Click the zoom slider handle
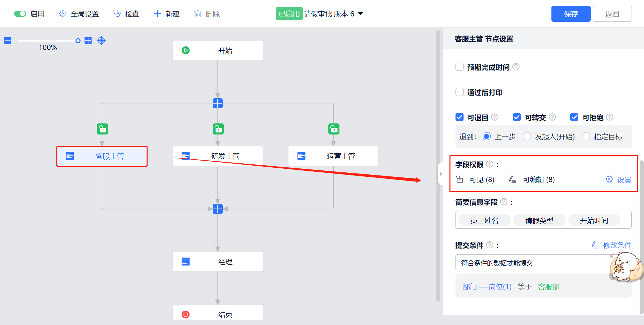 click(x=78, y=41)
